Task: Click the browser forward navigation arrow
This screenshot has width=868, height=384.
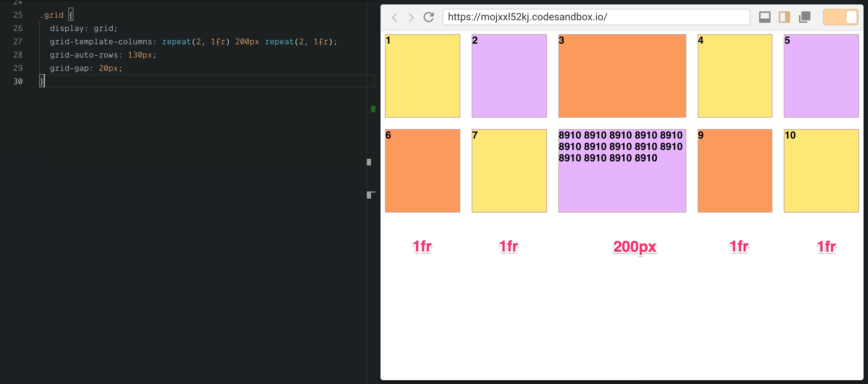Action: pyautogui.click(x=411, y=17)
